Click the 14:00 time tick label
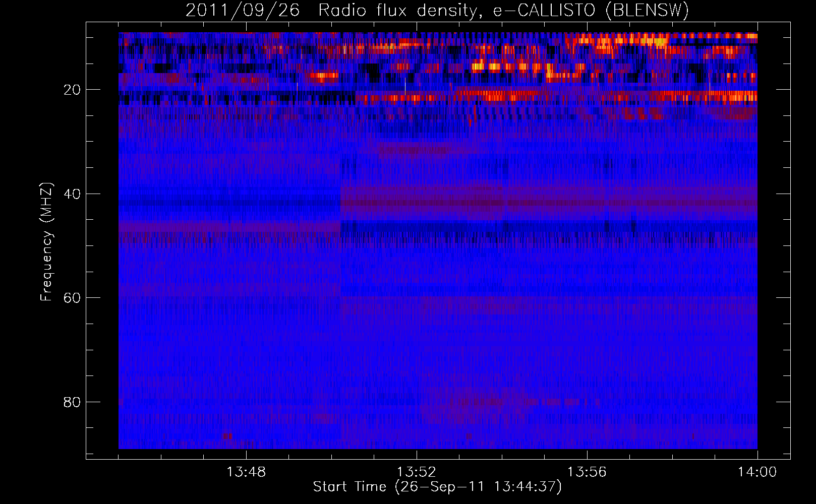 pos(757,472)
